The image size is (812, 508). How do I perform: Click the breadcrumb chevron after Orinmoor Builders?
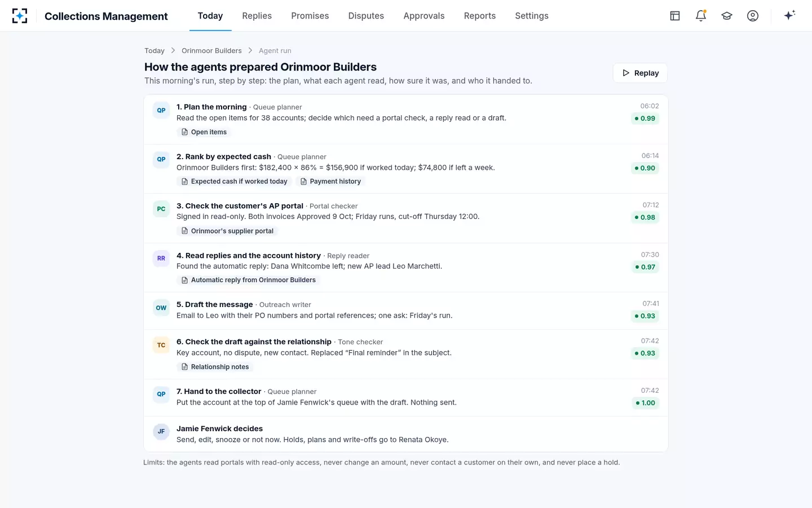click(250, 51)
